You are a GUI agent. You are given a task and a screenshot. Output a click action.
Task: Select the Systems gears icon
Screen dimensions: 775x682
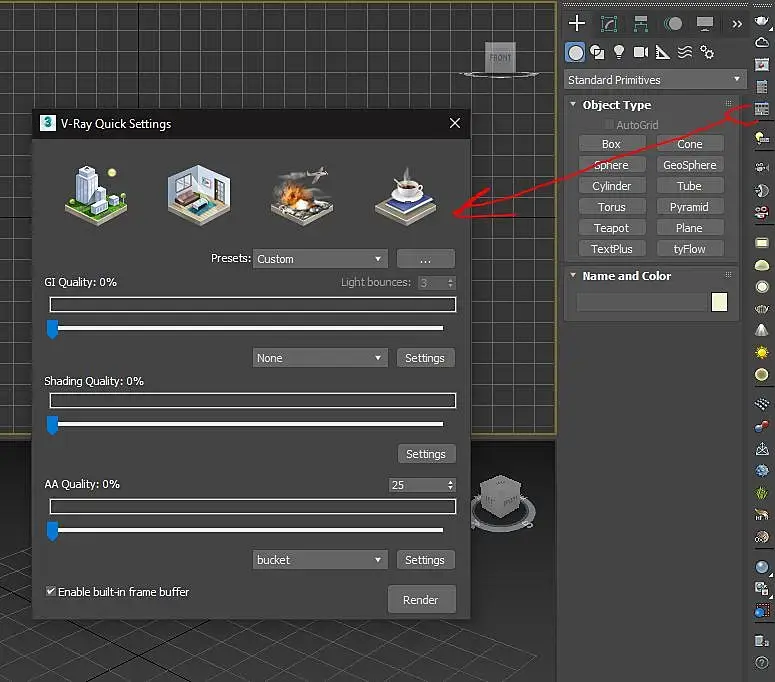[707, 52]
